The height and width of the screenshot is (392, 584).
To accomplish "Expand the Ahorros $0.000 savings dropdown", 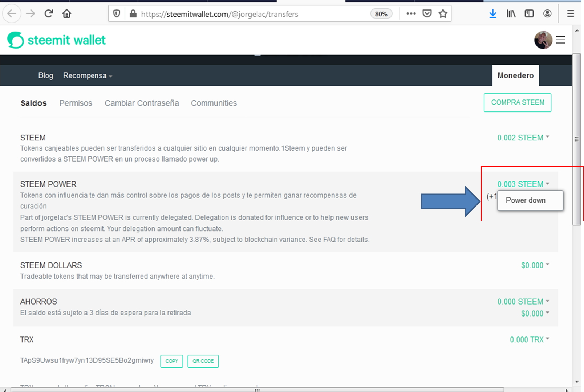I will pyautogui.click(x=535, y=314).
